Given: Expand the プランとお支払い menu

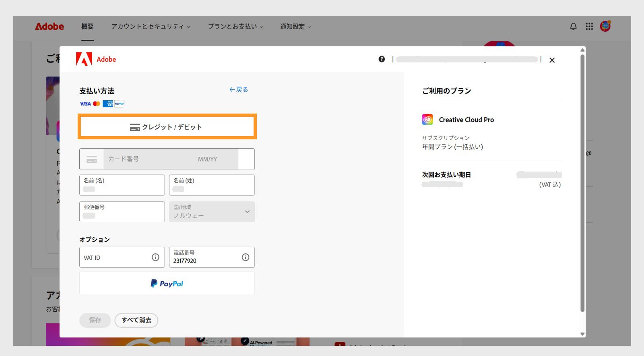Looking at the screenshot, I should tap(235, 27).
